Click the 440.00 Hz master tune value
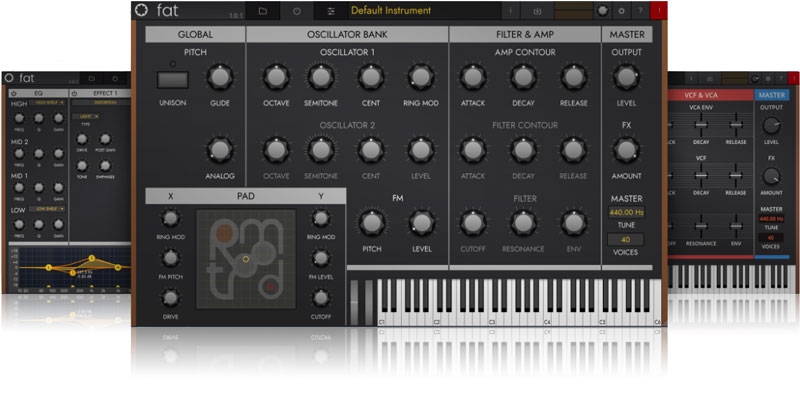This screenshot has height=401, width=800. [625, 212]
